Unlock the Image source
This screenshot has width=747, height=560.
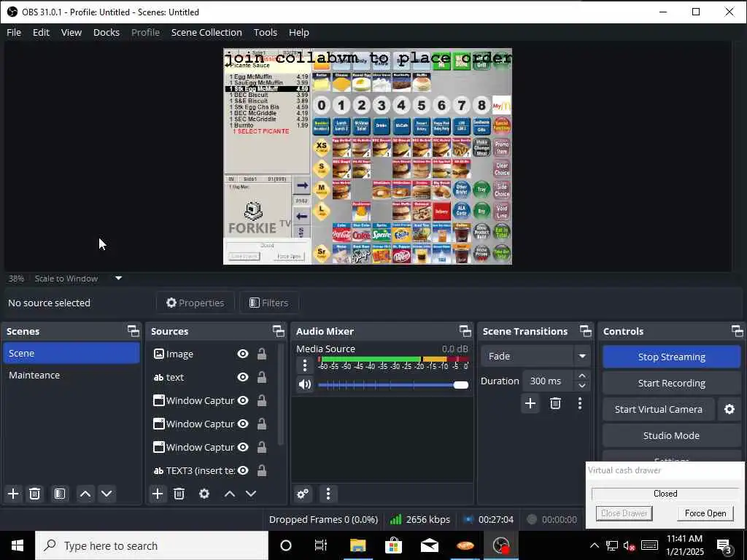(262, 354)
